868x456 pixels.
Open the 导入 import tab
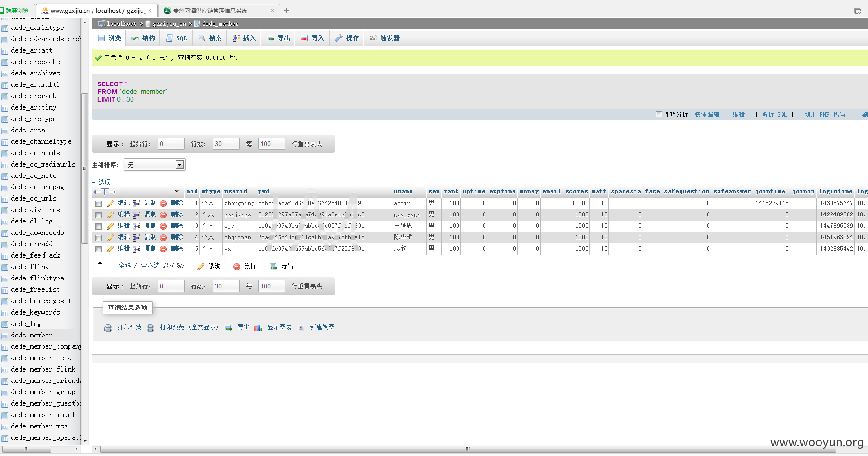(x=313, y=38)
